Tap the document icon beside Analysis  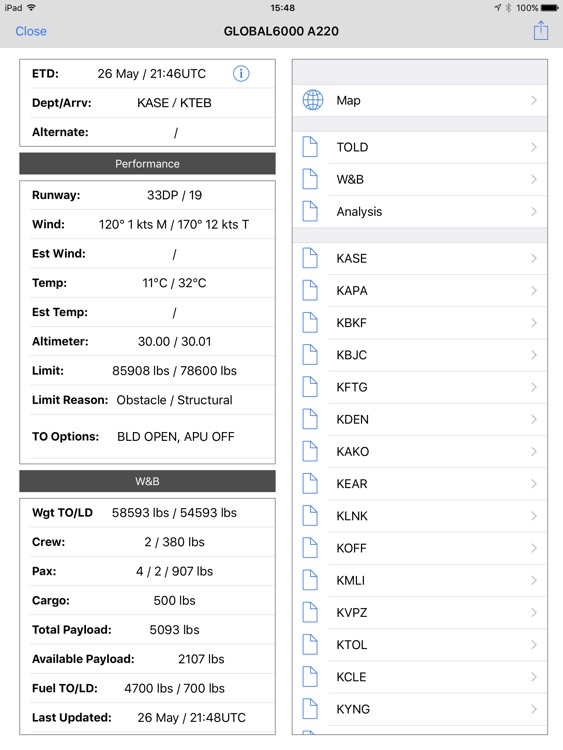click(310, 211)
